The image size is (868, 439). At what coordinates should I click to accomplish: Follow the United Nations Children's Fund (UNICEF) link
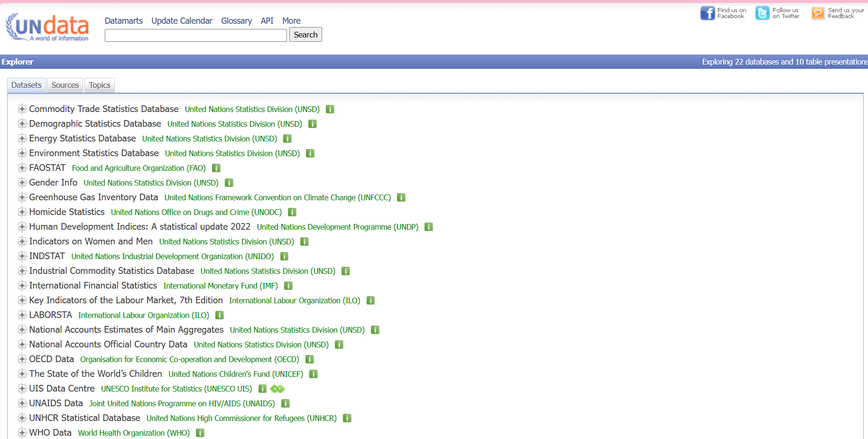236,374
